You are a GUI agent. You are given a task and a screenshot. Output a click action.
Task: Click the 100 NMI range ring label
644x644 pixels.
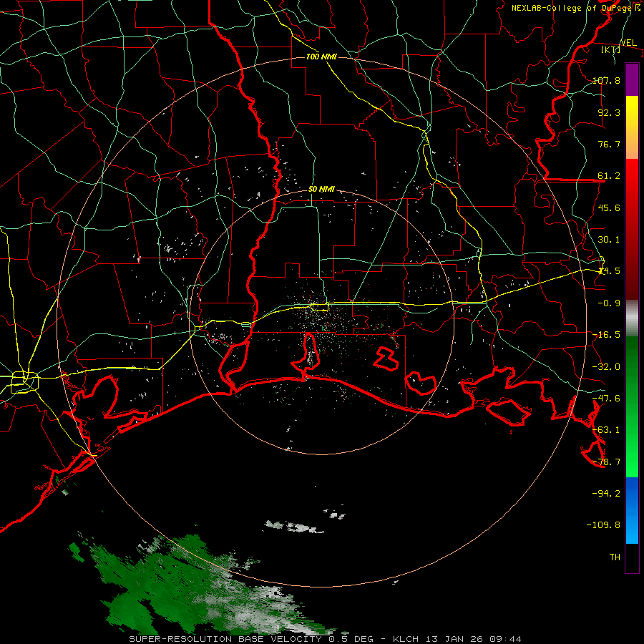coord(321,57)
